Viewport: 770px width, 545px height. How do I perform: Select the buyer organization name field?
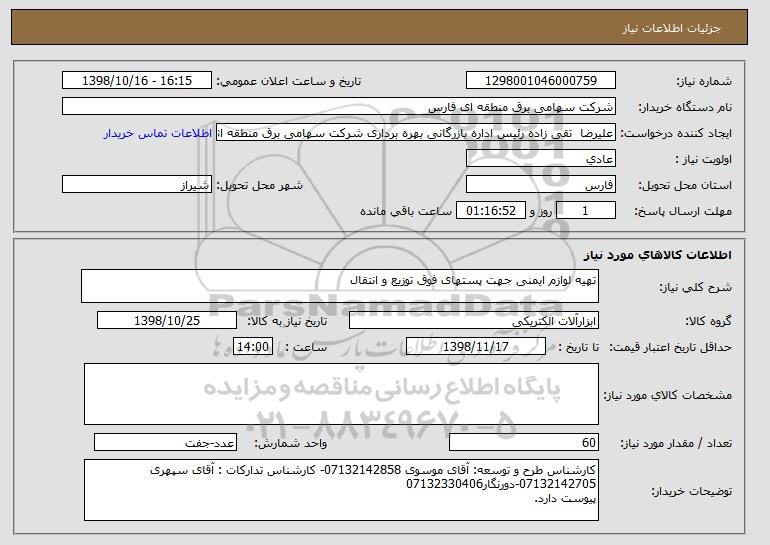pyautogui.click(x=339, y=107)
